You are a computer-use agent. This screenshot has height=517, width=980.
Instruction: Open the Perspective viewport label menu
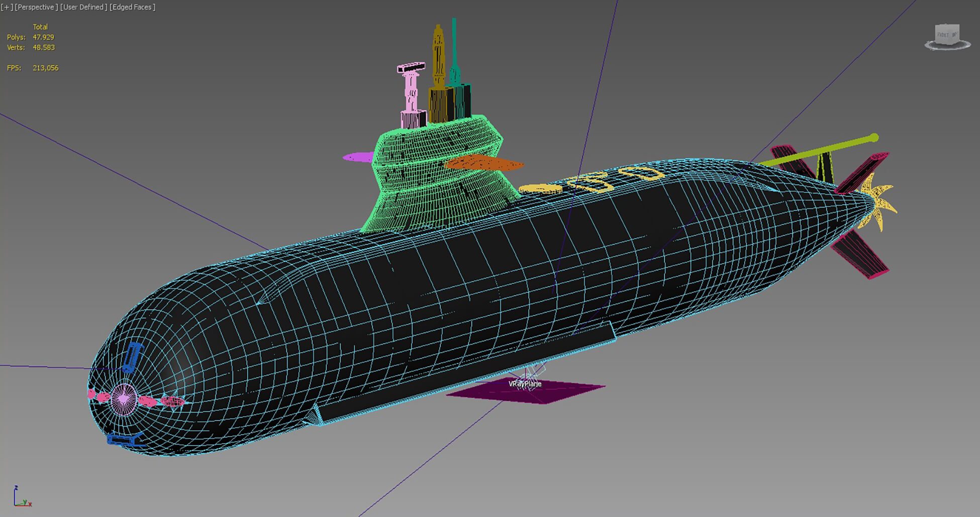[37, 7]
